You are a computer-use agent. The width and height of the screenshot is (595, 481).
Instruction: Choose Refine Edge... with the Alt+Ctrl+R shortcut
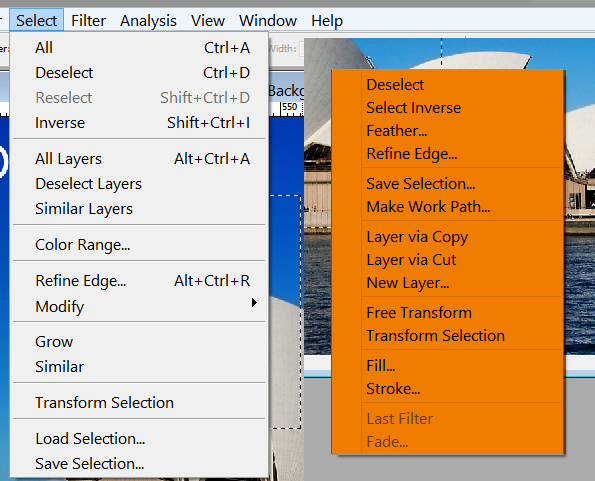139,281
